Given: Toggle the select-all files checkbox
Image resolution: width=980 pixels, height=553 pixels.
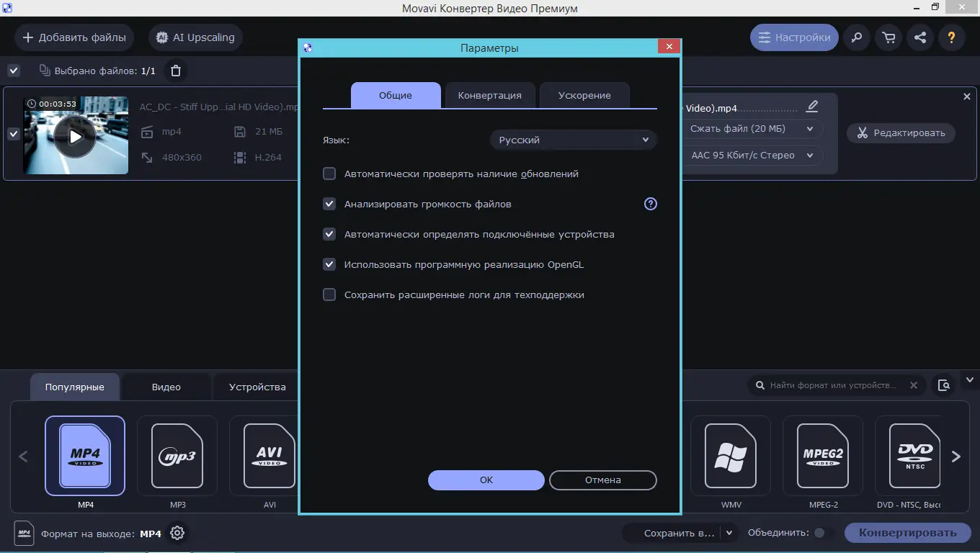Looking at the screenshot, I should [14, 71].
